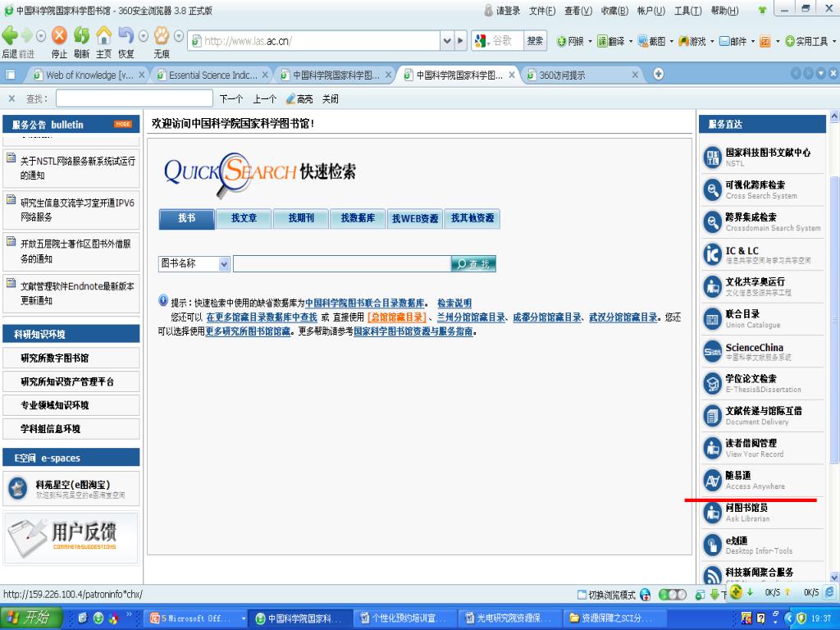Screen dimensions: 840x630
Task: Open Document Delivery icon
Action: tap(713, 416)
